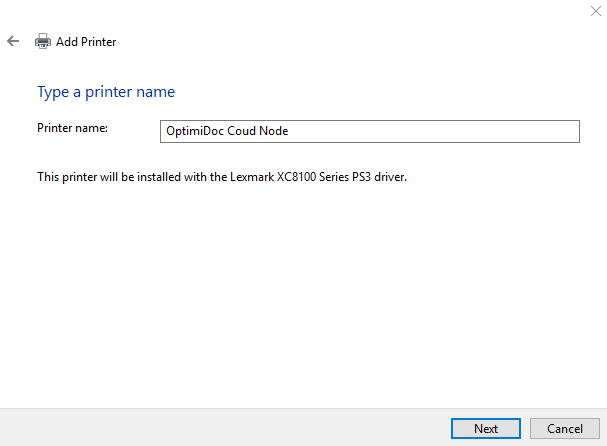Click the driver installation message text
The image size is (607, 446).
(x=222, y=177)
